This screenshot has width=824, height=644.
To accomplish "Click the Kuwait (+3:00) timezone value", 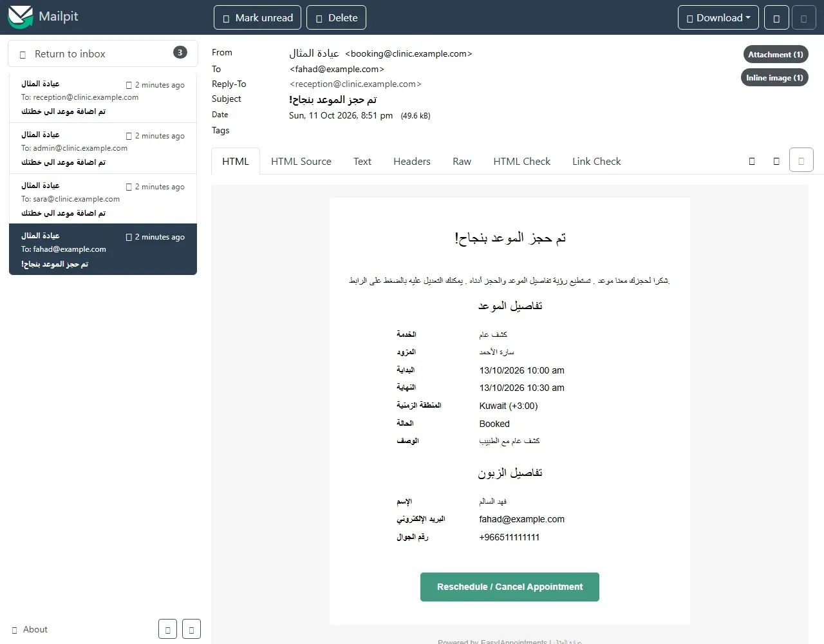I will pos(509,406).
